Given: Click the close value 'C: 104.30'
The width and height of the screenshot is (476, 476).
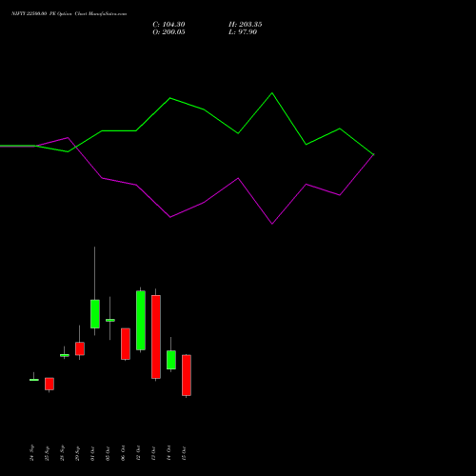Looking at the screenshot, I should [x=169, y=25].
